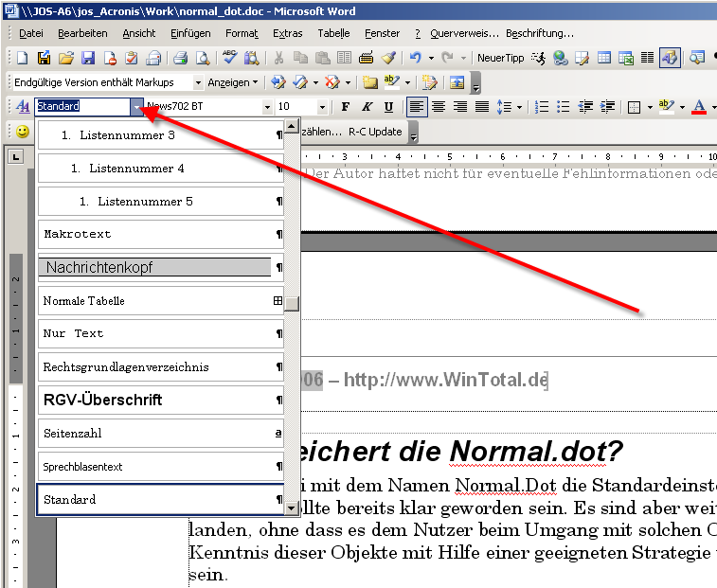717x588 pixels.
Task: Expand the font size dropdown
Action: coord(323,107)
